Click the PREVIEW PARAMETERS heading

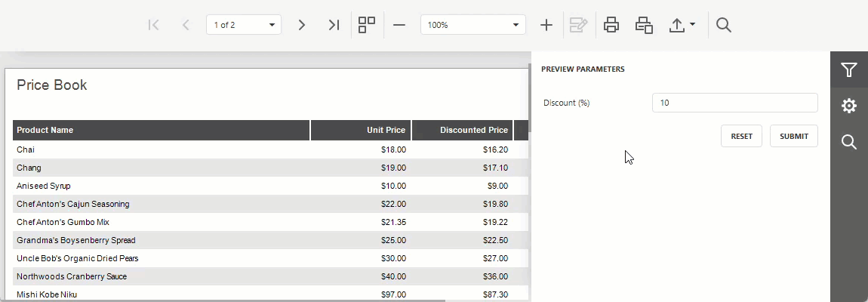583,69
